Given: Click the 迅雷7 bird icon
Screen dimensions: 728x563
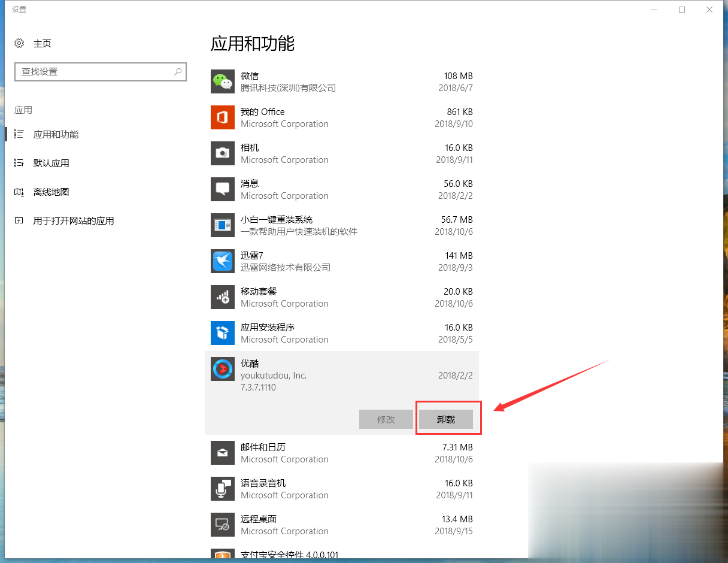Looking at the screenshot, I should tap(223, 261).
